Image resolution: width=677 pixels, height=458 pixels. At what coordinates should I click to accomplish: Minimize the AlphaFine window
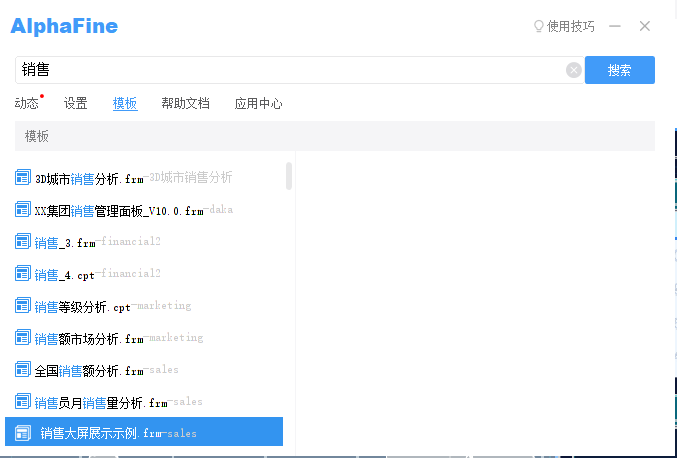615,26
